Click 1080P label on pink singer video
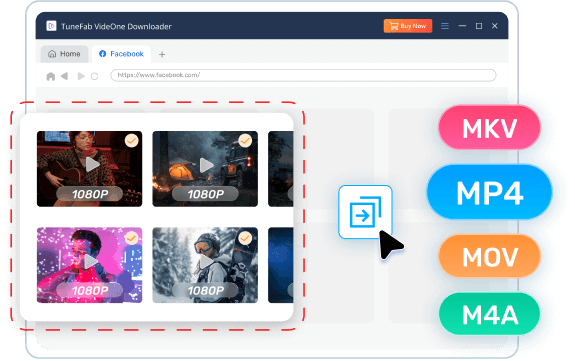The height and width of the screenshot is (361, 575). [x=90, y=291]
